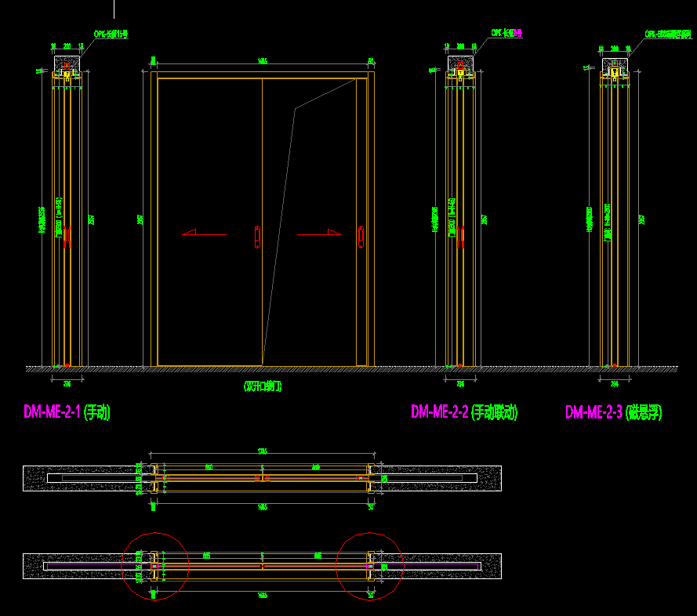Click the 234 width dimension under DM-ME-2-1 section

pyautogui.click(x=67, y=383)
